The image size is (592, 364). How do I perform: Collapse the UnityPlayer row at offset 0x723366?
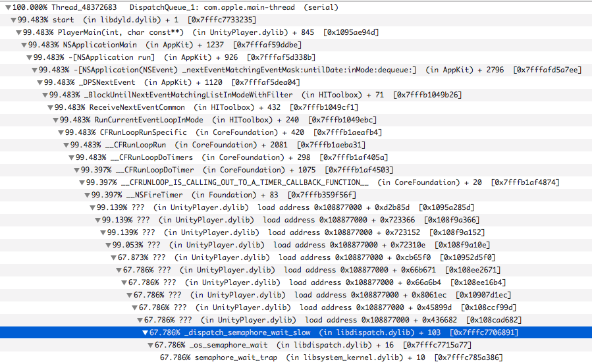[97, 221]
